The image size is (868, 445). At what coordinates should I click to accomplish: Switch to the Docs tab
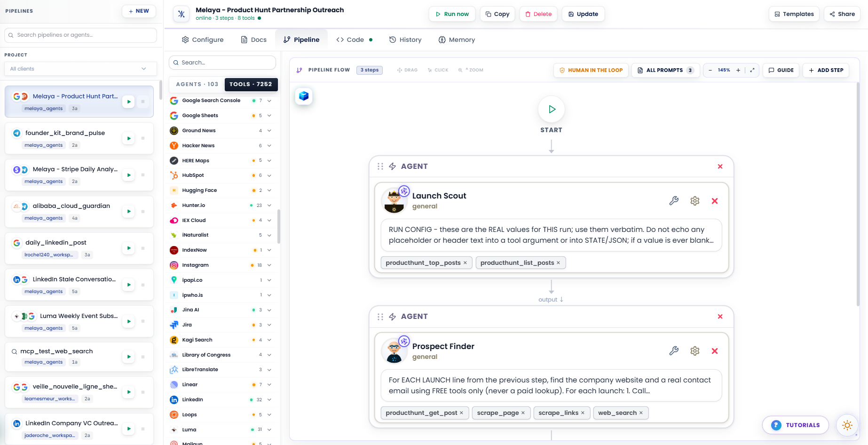click(x=254, y=40)
